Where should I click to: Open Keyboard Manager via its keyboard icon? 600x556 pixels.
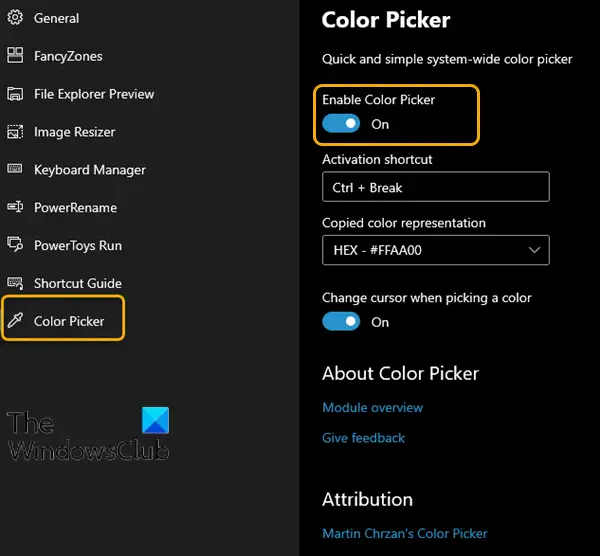click(15, 169)
